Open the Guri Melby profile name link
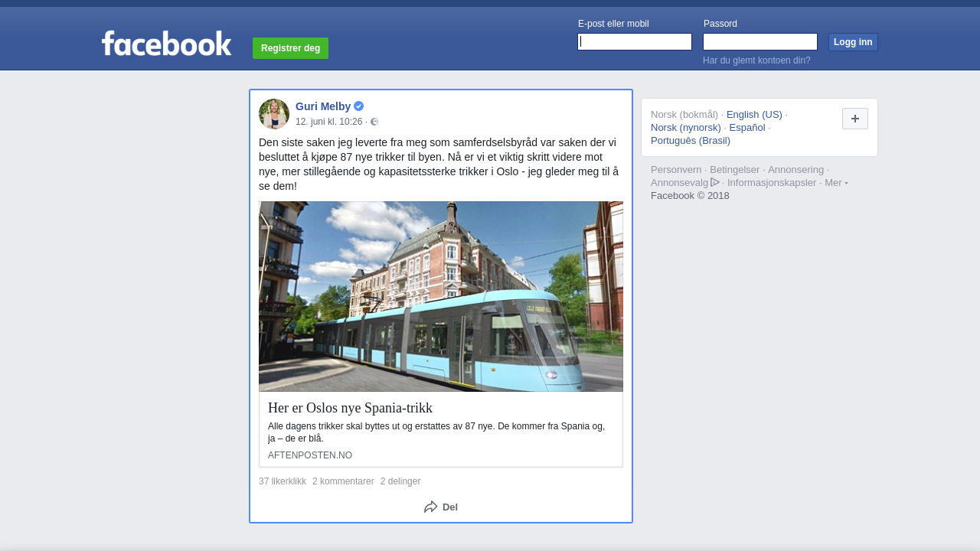The height and width of the screenshot is (551, 980). coord(323,106)
